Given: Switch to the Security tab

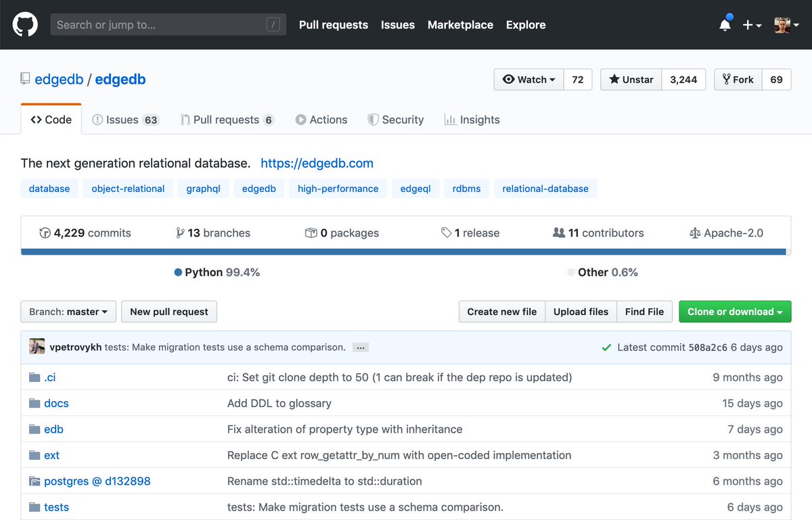Looking at the screenshot, I should coord(396,120).
